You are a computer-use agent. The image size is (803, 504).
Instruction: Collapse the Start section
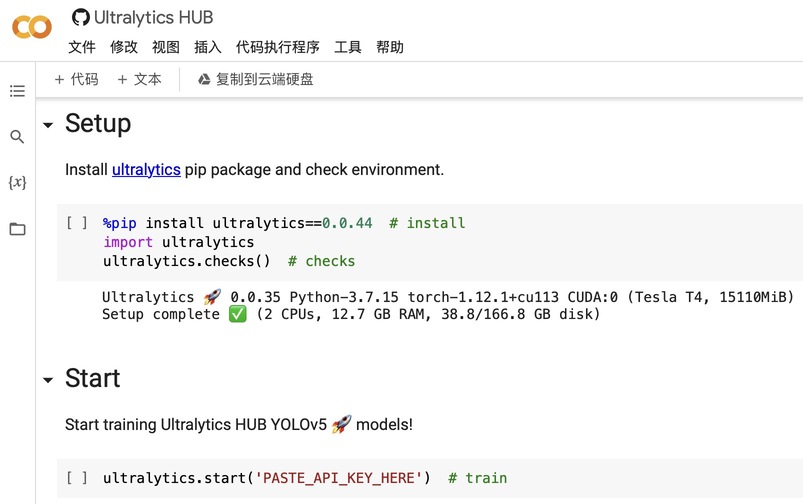47,380
